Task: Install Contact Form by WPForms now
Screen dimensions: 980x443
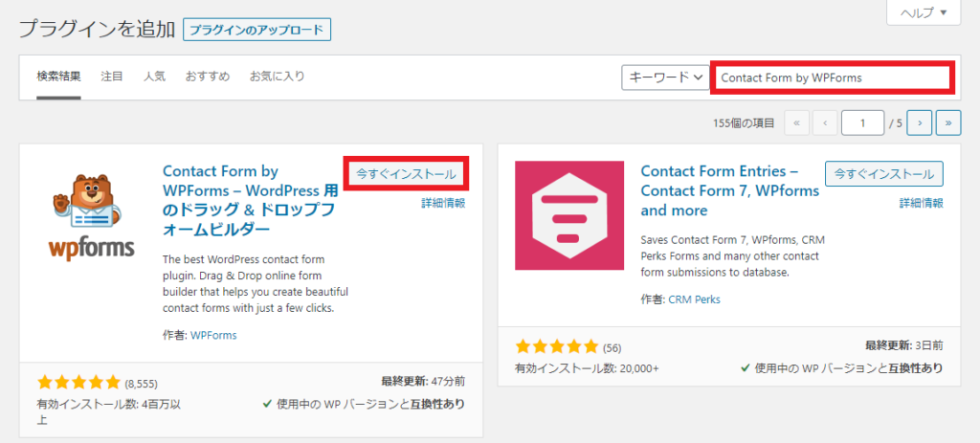Action: [406, 174]
